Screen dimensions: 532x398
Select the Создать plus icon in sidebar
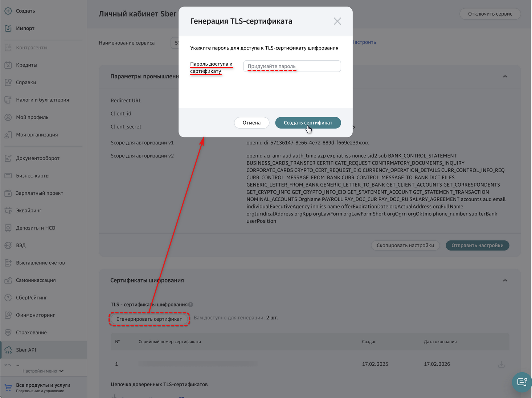(8, 11)
